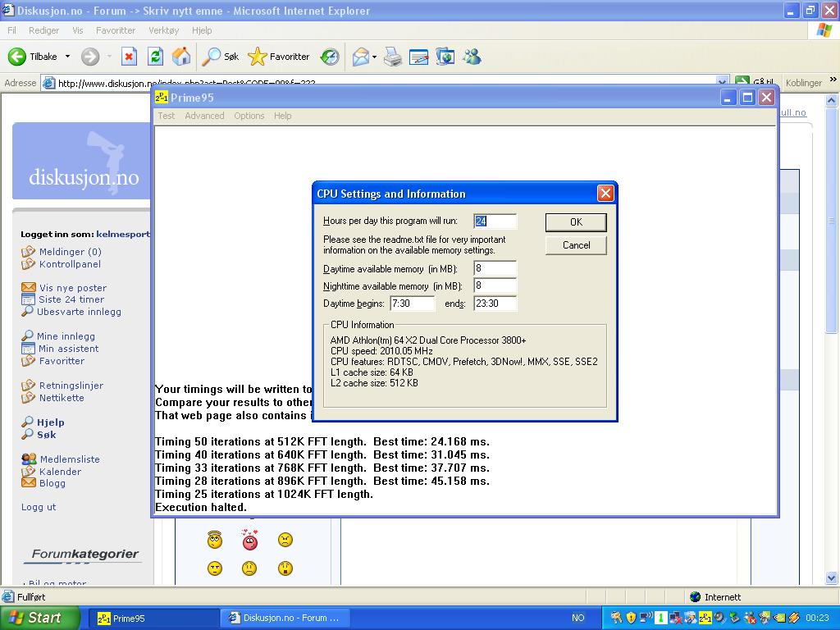Click the edit page toolbar icon
Viewport: 840px width, 630px height.
pos(418,57)
